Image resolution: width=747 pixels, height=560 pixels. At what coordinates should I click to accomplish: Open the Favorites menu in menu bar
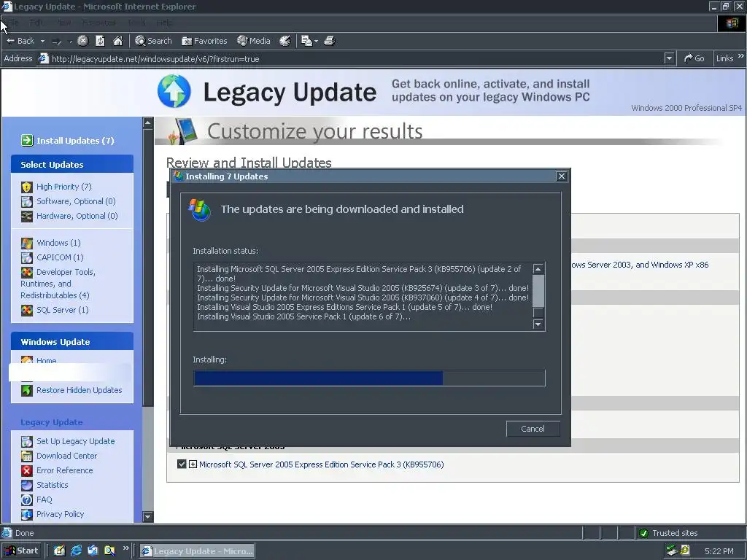[x=98, y=23]
